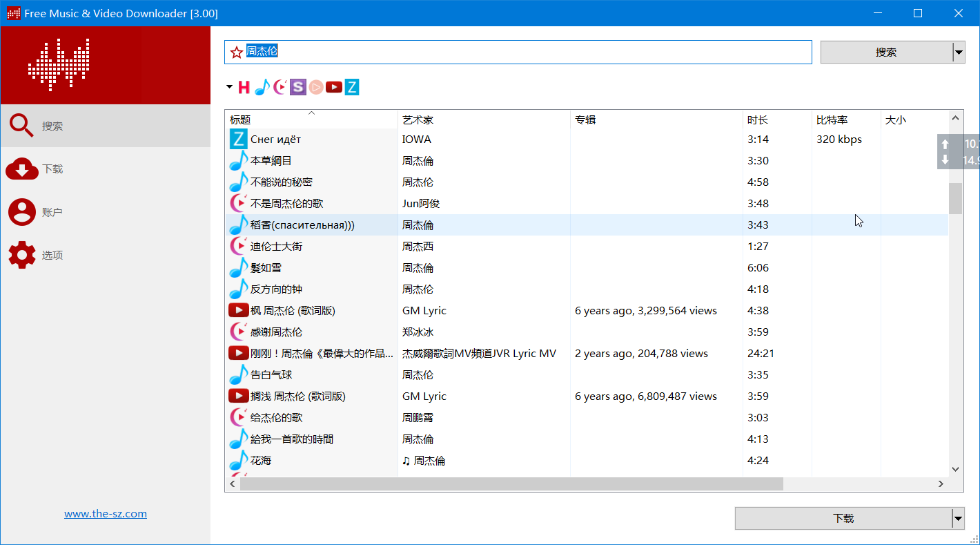
Task: Expand the source list arrow before H icon
Action: coord(230,87)
